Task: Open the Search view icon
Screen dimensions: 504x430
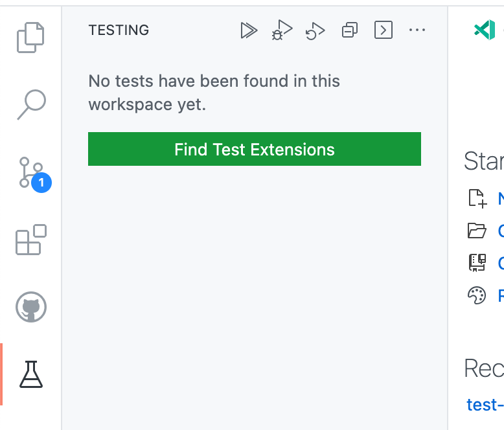Action: (30, 104)
